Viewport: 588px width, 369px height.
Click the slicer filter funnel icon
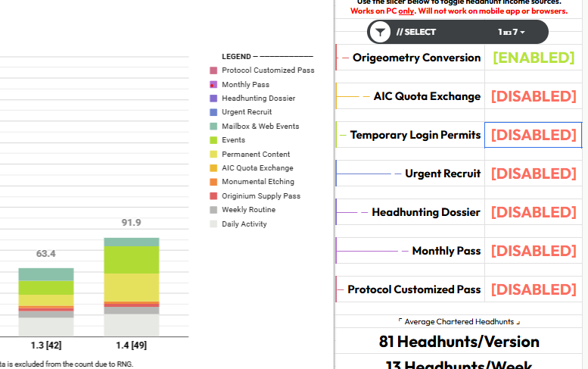point(380,32)
